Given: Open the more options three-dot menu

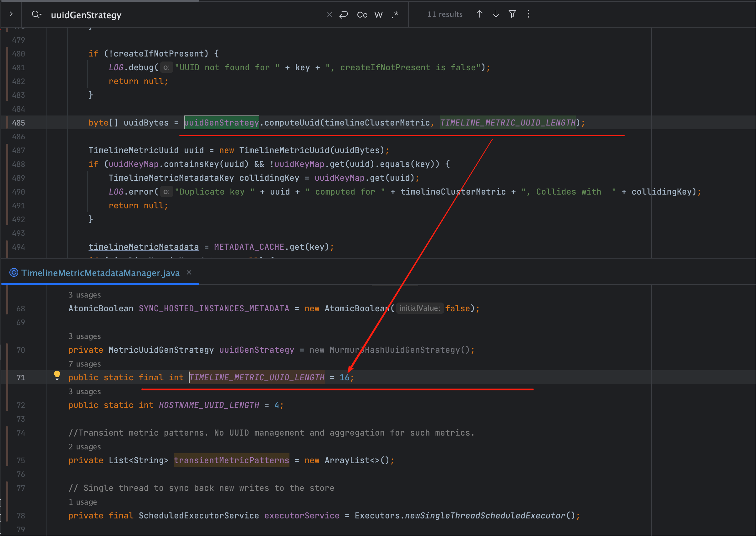Looking at the screenshot, I should point(528,14).
